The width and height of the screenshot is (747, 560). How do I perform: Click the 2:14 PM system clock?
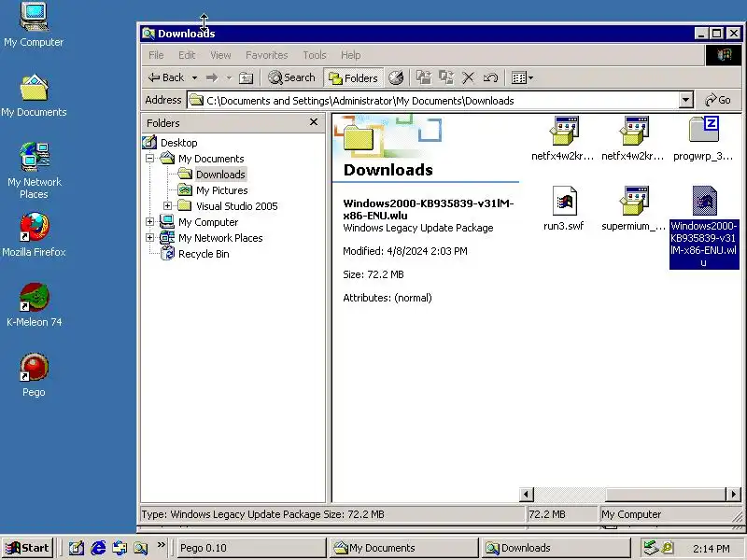712,549
